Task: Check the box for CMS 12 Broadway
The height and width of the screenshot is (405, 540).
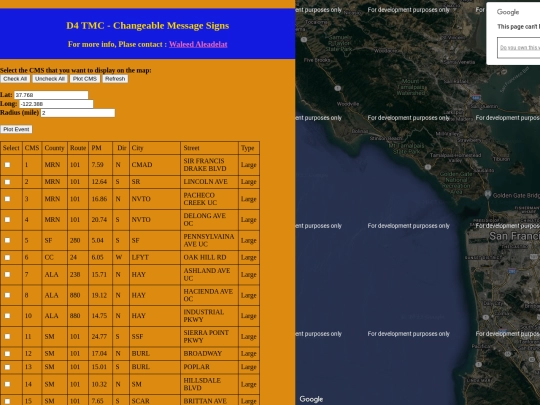Action: coord(7,354)
